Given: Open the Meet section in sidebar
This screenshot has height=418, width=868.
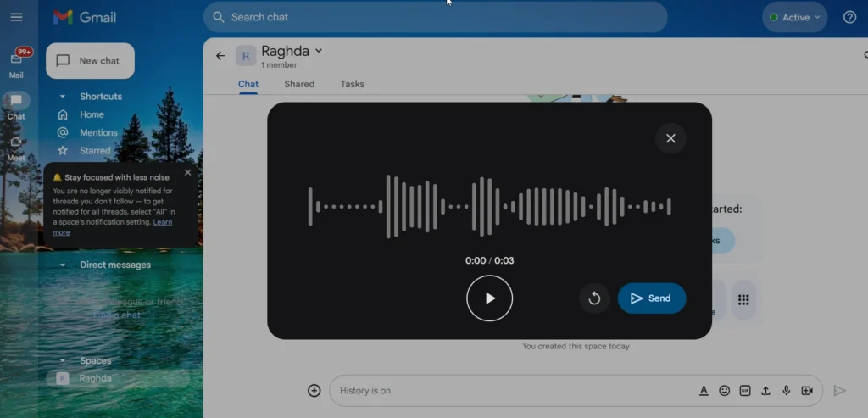Looking at the screenshot, I should click(16, 148).
